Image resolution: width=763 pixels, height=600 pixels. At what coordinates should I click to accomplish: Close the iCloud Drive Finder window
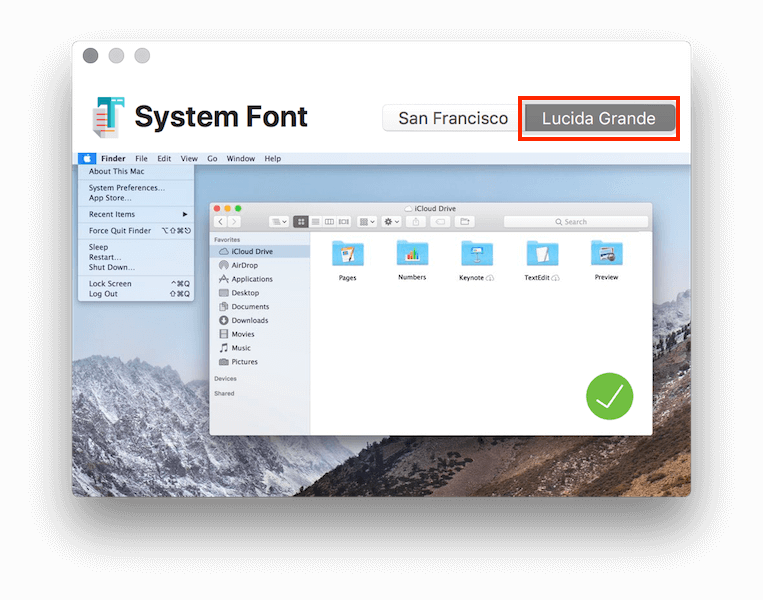pos(217,208)
